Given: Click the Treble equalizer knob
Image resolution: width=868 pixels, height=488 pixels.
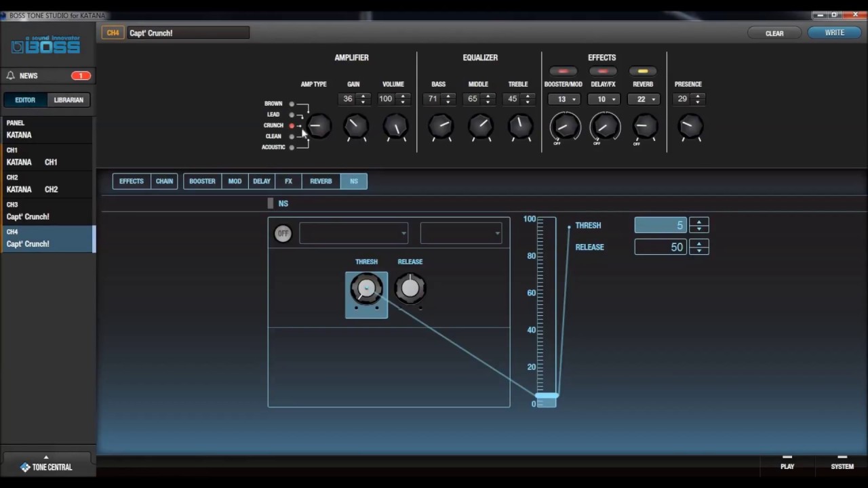Looking at the screenshot, I should (520, 126).
